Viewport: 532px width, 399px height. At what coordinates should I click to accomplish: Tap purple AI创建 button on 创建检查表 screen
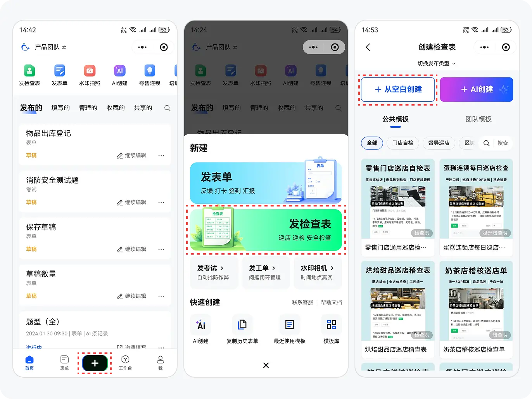point(477,89)
